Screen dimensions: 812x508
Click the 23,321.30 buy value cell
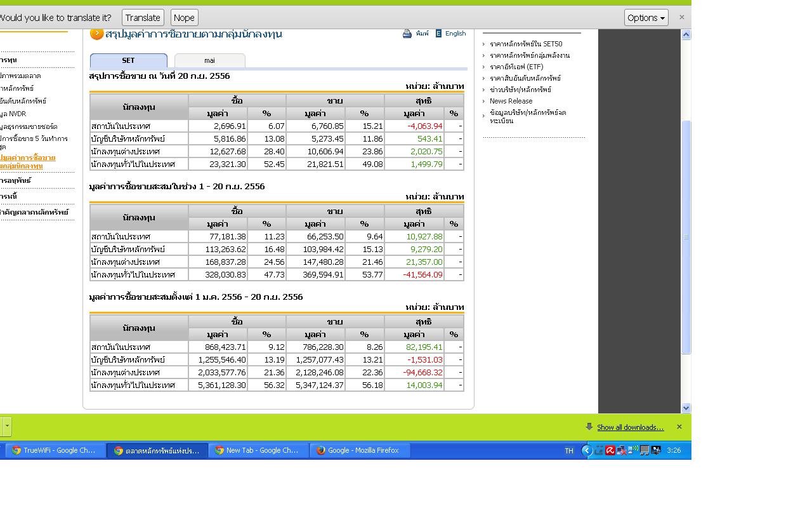[218, 164]
